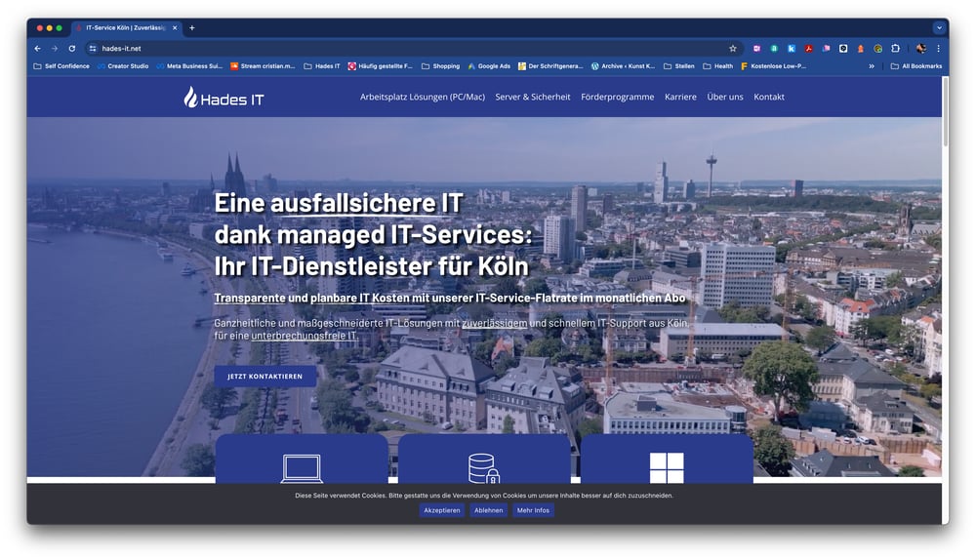Open the Chrome profile avatar
Screen dimensions: 976x560
920,49
